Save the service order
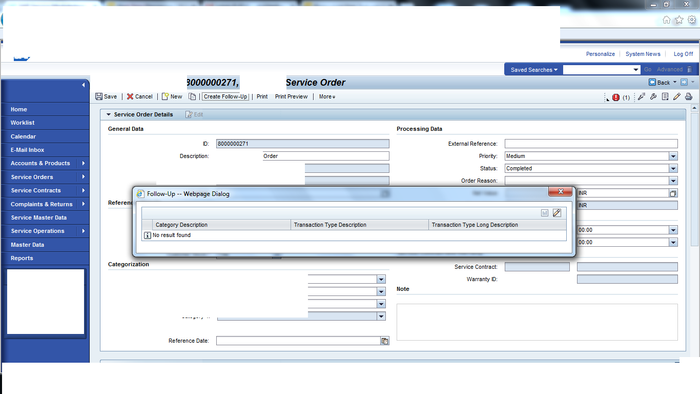Viewport: 700px width, 394px height. pyautogui.click(x=106, y=96)
